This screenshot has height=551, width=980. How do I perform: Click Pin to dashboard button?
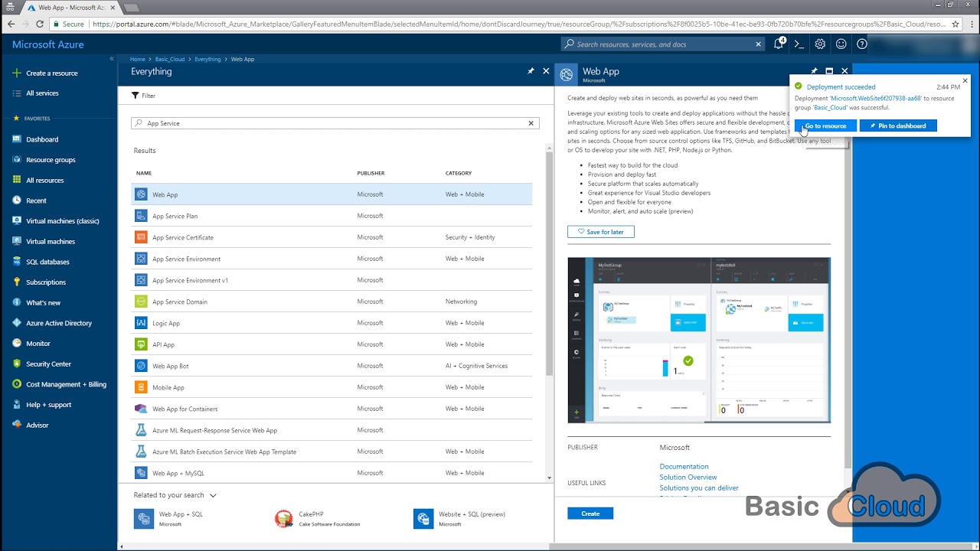pos(898,126)
